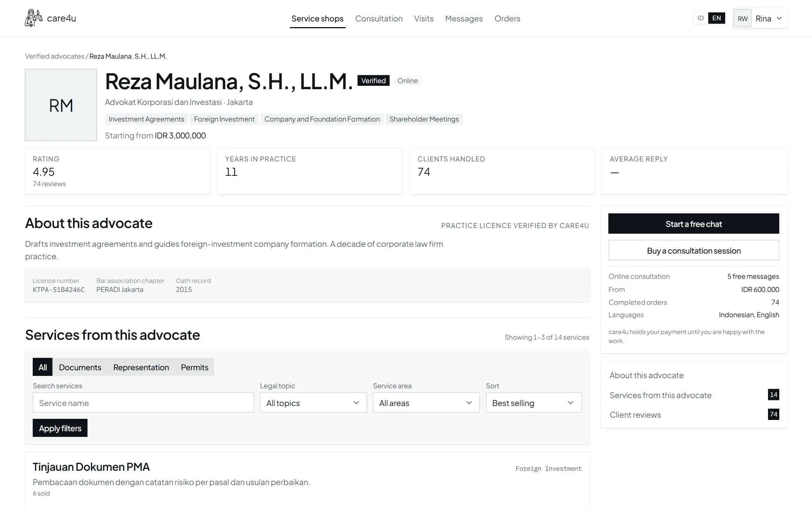Screen dimensions: 812x508
Task: Apply the service filters
Action: click(60, 428)
